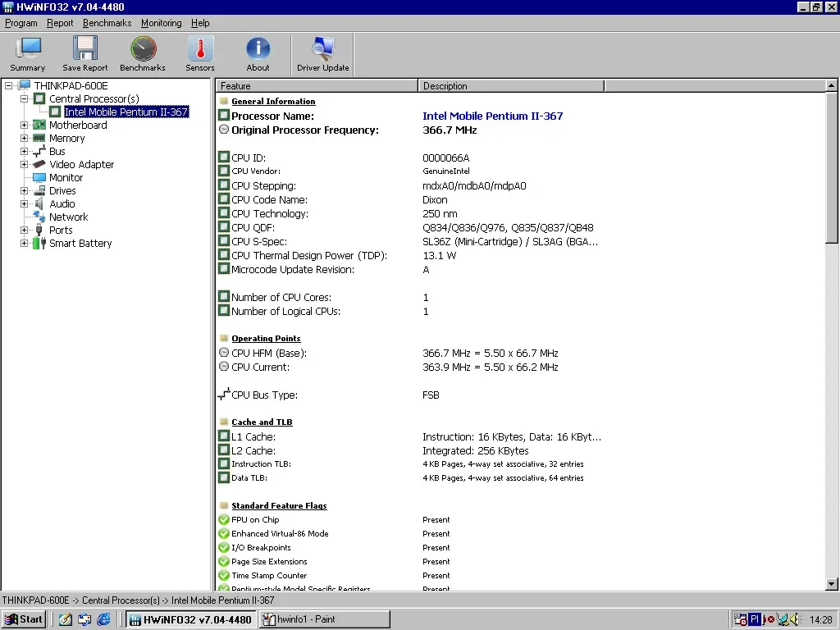840x630 pixels.
Task: Expand the Audio tree node
Action: pos(24,203)
